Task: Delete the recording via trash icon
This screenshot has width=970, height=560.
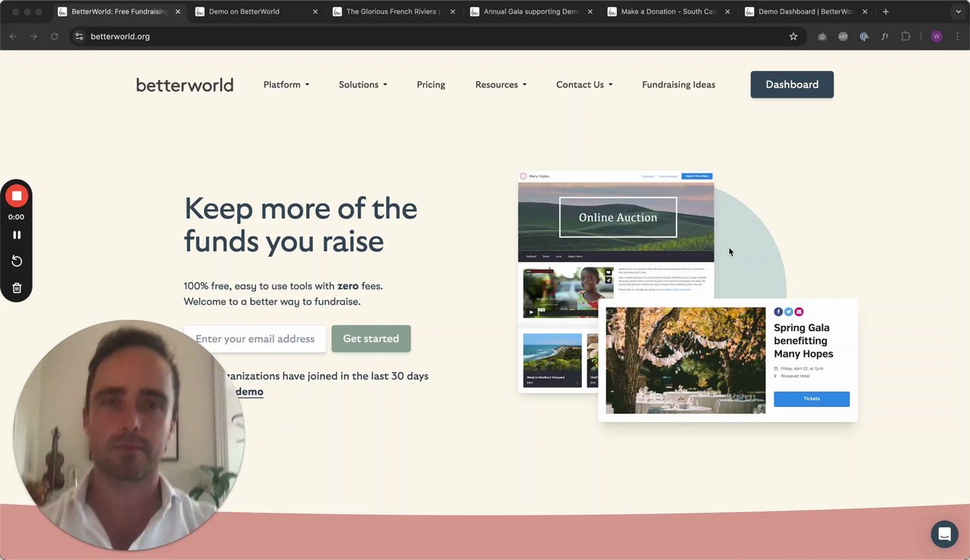Action: 17,288
